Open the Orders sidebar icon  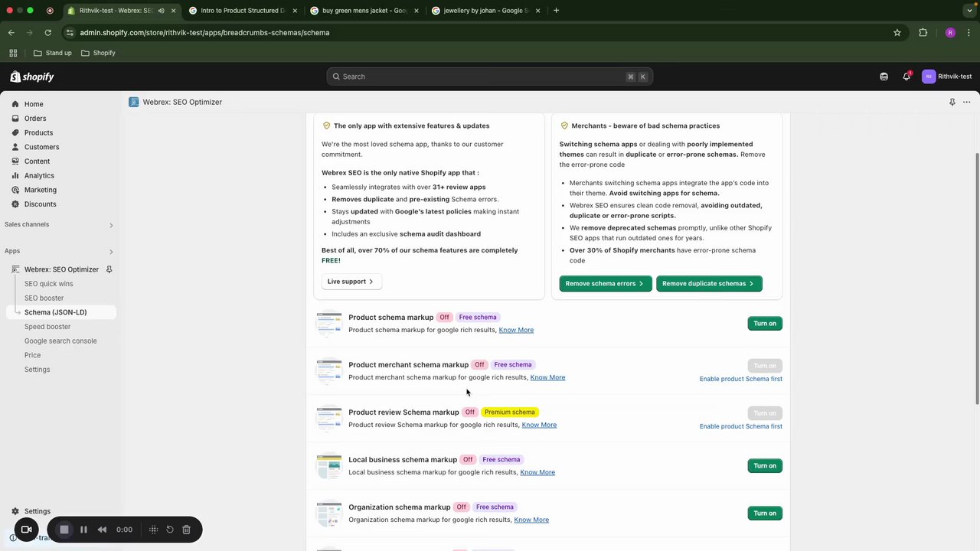click(x=15, y=119)
